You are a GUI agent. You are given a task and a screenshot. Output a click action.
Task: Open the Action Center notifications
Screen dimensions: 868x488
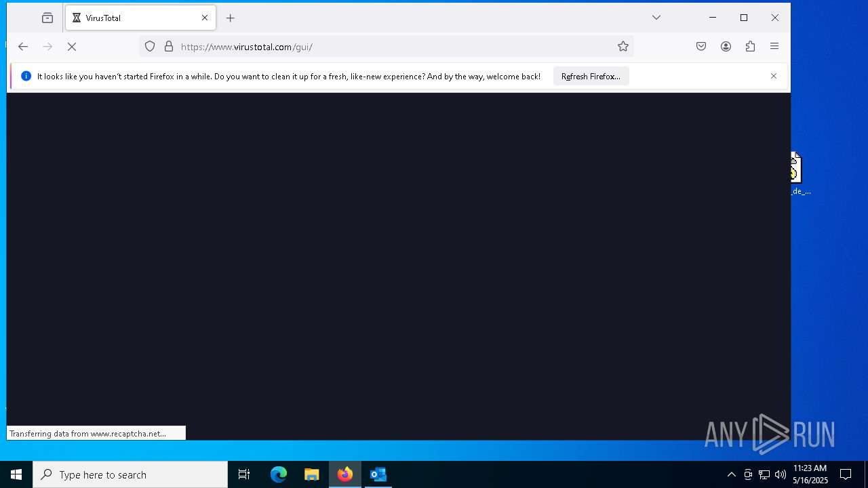(846, 474)
